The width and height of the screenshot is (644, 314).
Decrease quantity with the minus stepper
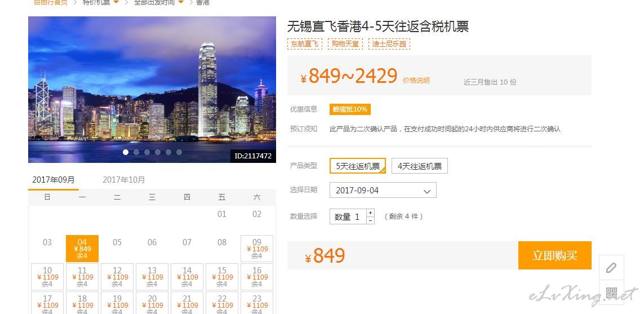coord(371,220)
